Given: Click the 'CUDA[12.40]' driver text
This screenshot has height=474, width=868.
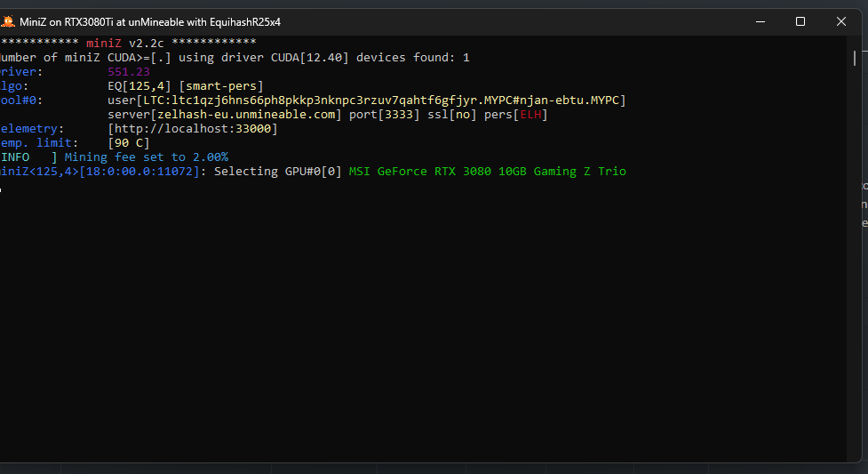Looking at the screenshot, I should pyautogui.click(x=310, y=58).
